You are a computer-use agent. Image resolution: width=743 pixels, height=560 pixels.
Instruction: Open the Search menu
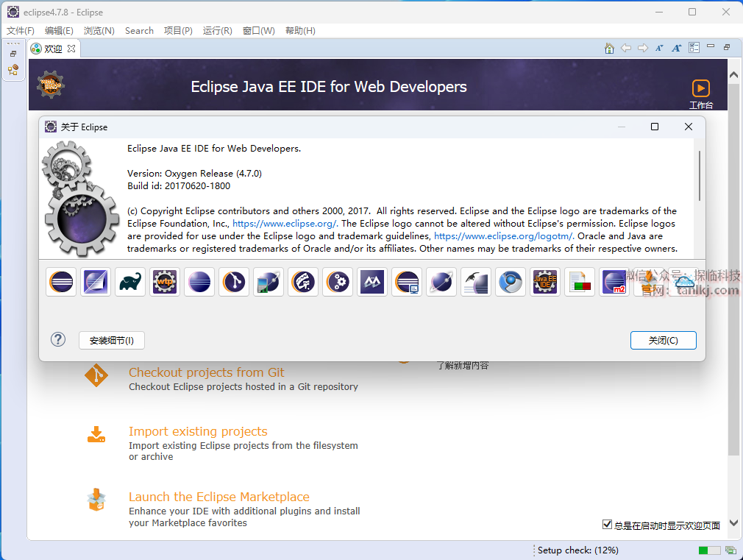139,31
